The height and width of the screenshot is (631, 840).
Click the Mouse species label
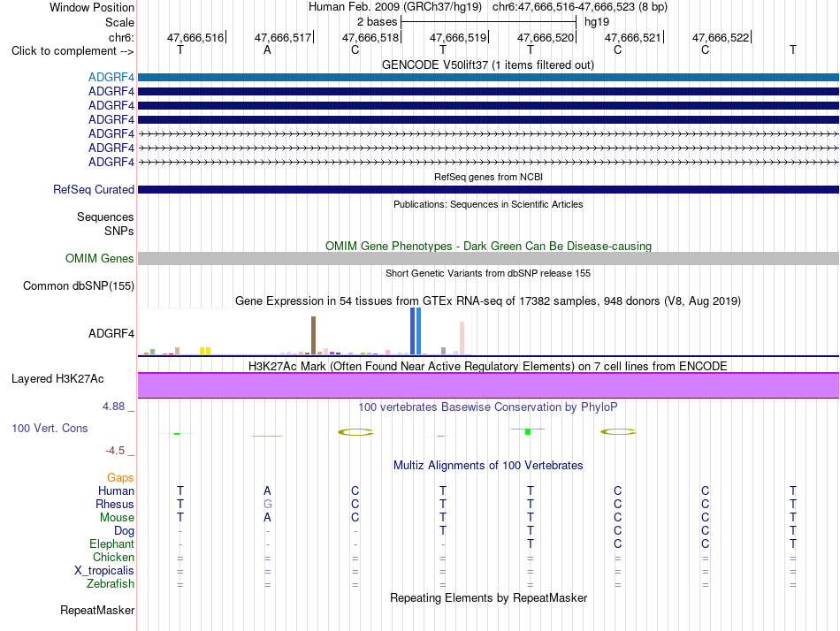pyautogui.click(x=117, y=518)
